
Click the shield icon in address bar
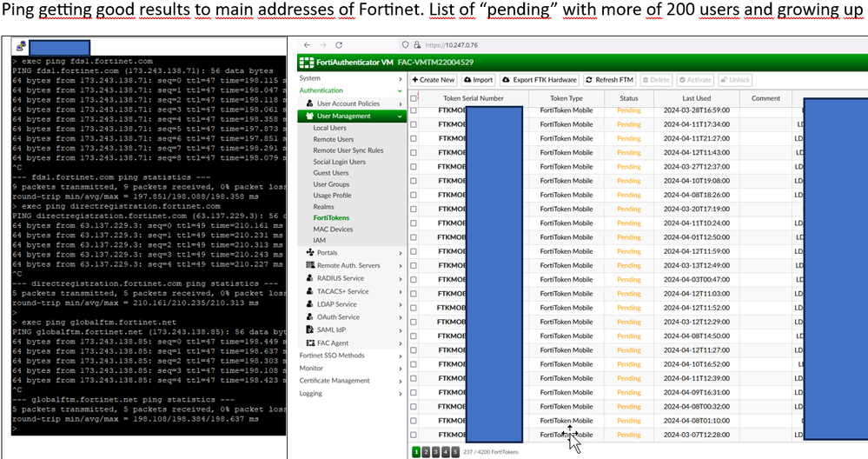pos(406,45)
